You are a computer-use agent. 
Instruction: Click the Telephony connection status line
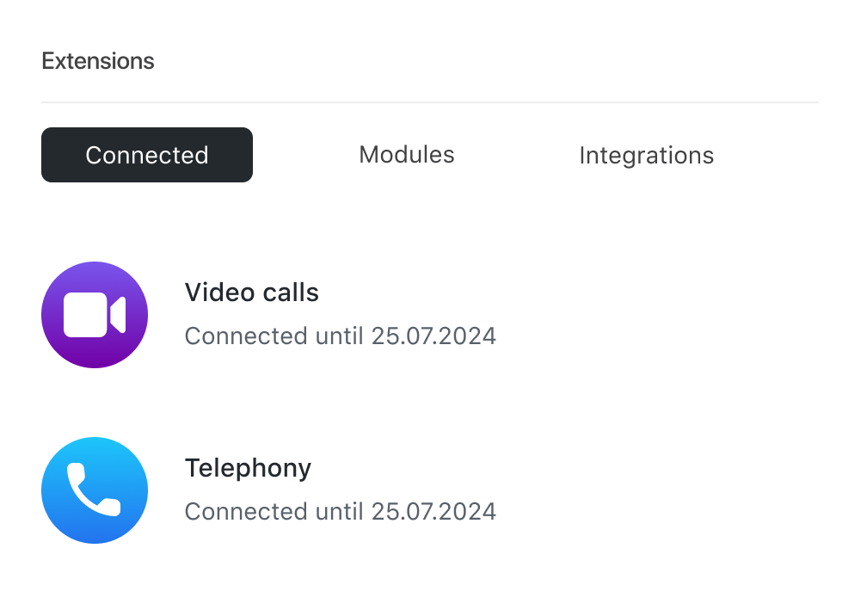(x=341, y=511)
